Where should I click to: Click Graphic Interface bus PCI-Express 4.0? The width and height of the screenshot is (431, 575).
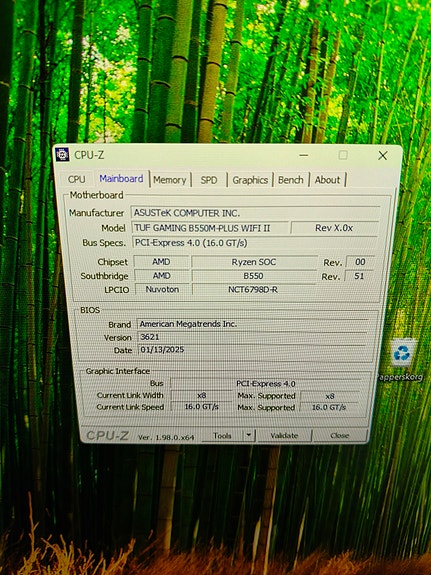(x=266, y=384)
